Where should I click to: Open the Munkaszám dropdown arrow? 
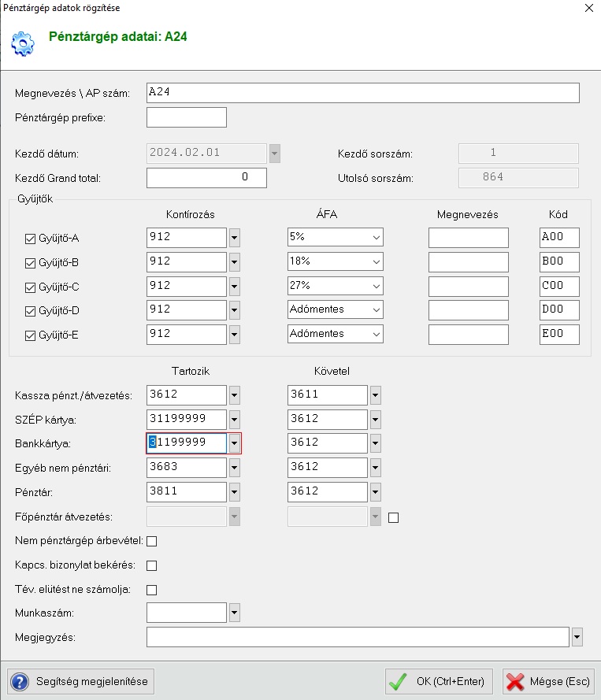click(x=234, y=612)
